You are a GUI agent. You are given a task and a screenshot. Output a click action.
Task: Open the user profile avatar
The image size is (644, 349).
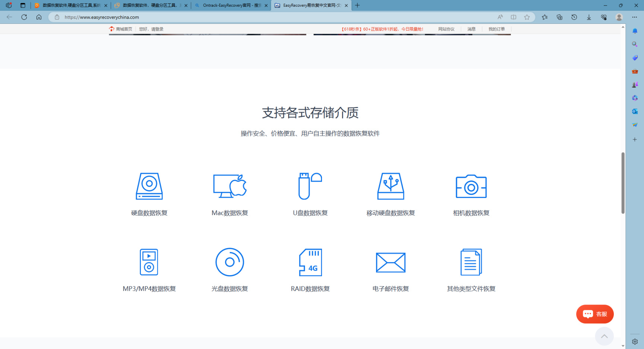tap(619, 17)
